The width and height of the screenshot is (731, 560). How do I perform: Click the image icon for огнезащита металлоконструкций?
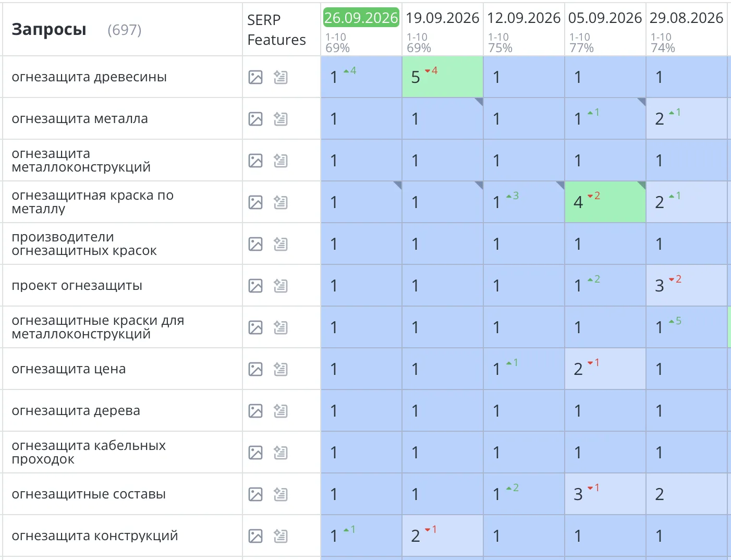(255, 161)
